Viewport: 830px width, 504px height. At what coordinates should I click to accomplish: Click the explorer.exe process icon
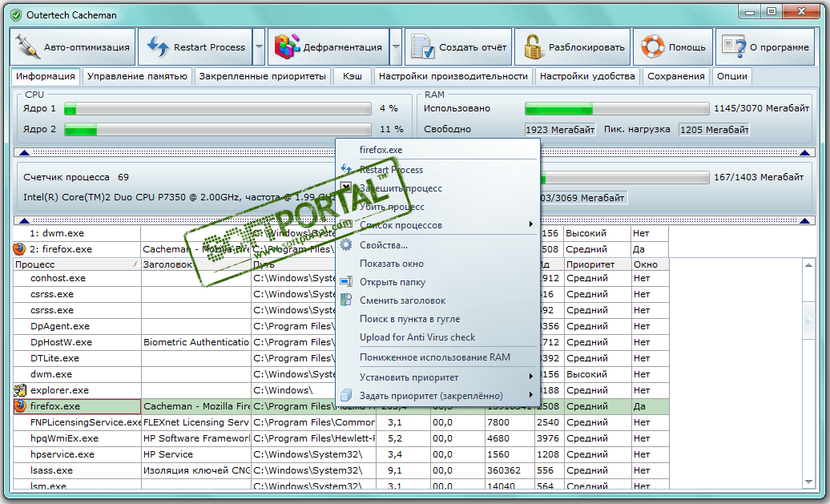[x=19, y=390]
